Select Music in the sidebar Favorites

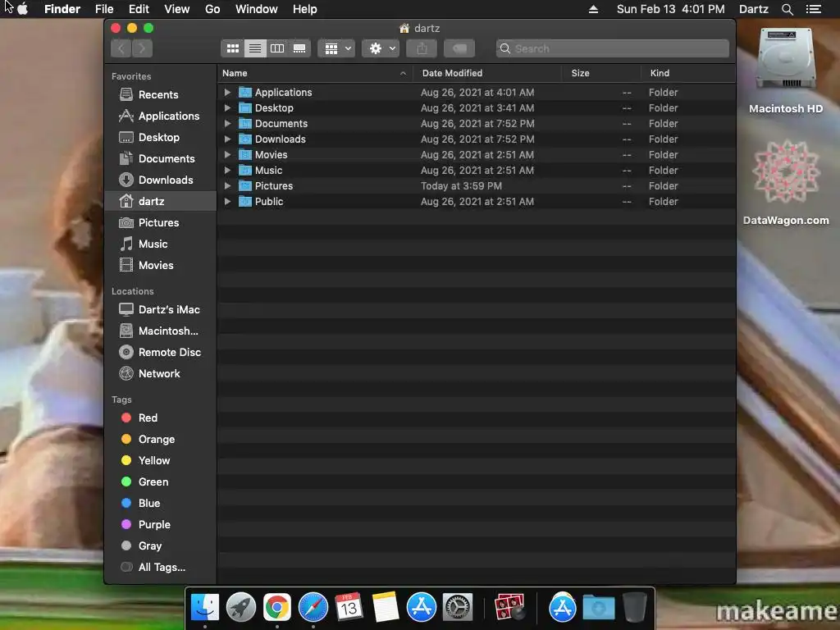160,244
